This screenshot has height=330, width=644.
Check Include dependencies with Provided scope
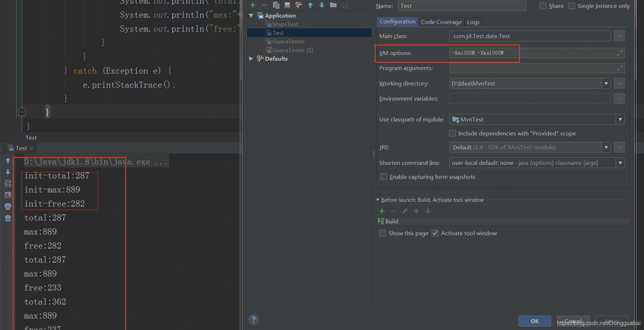(x=452, y=133)
